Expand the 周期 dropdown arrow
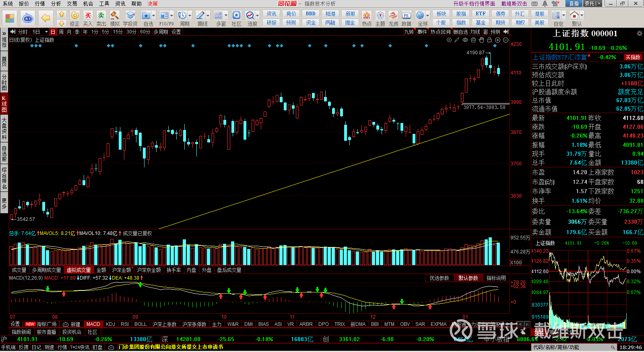The width and height of the screenshot is (644, 352). [x=190, y=16]
